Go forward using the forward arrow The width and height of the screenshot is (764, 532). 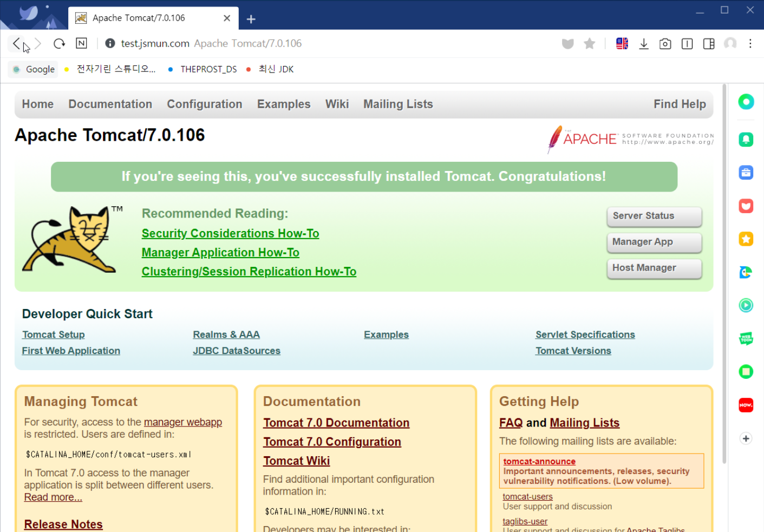(x=38, y=43)
